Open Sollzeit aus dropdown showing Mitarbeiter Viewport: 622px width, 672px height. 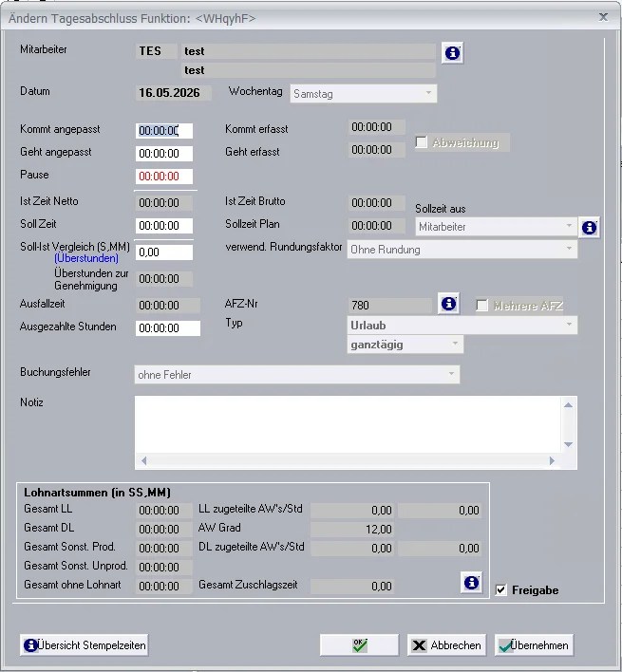coord(496,227)
